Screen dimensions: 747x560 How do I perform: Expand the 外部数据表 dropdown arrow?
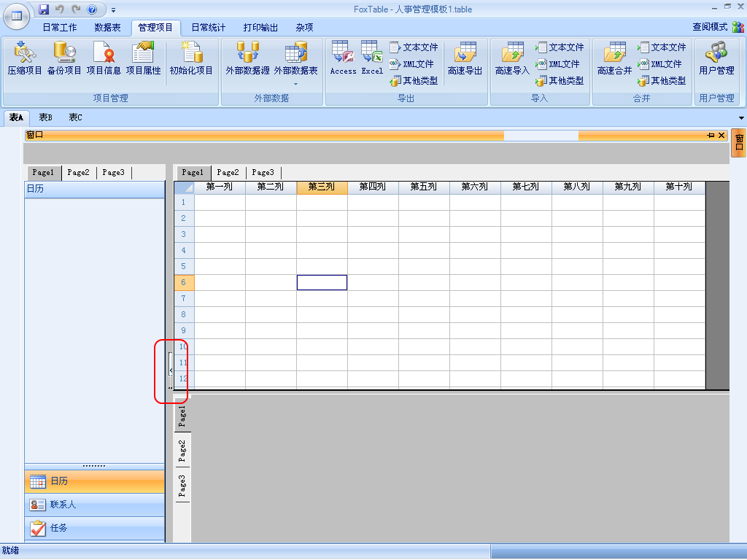click(295, 84)
